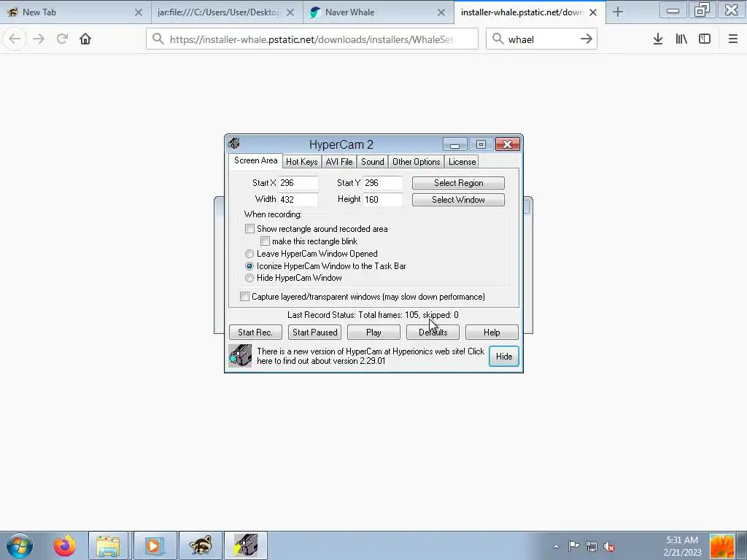Click the HyperCam camera icon in title bar
This screenshot has width=747, height=560.
(x=234, y=144)
